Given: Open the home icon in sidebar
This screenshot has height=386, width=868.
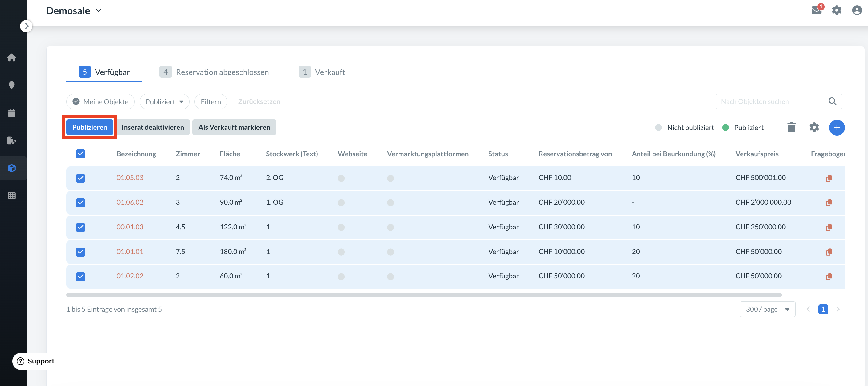Looking at the screenshot, I should (x=12, y=57).
